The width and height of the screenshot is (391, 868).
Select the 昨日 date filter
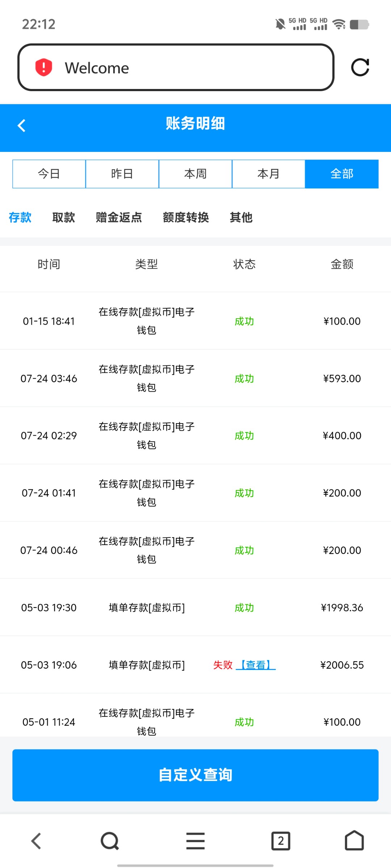[122, 174]
